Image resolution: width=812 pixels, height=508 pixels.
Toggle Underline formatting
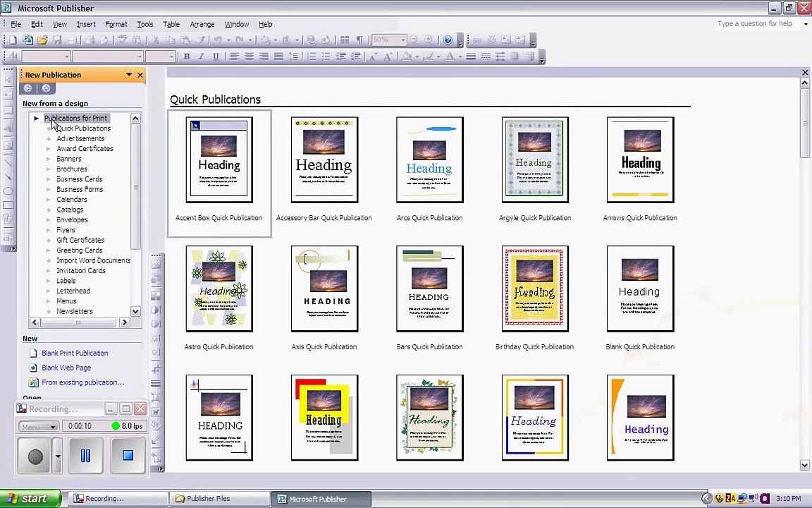[x=216, y=56]
